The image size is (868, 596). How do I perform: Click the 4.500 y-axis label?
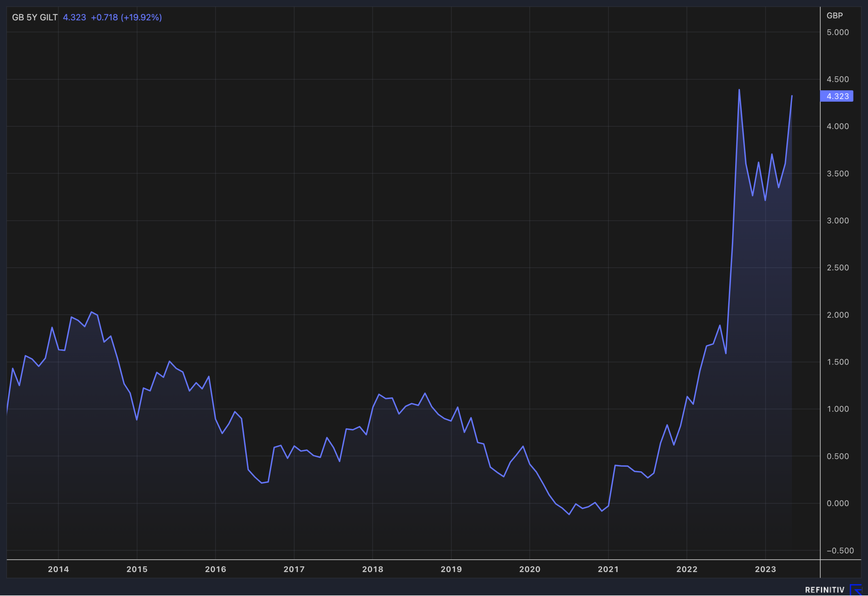(x=838, y=79)
